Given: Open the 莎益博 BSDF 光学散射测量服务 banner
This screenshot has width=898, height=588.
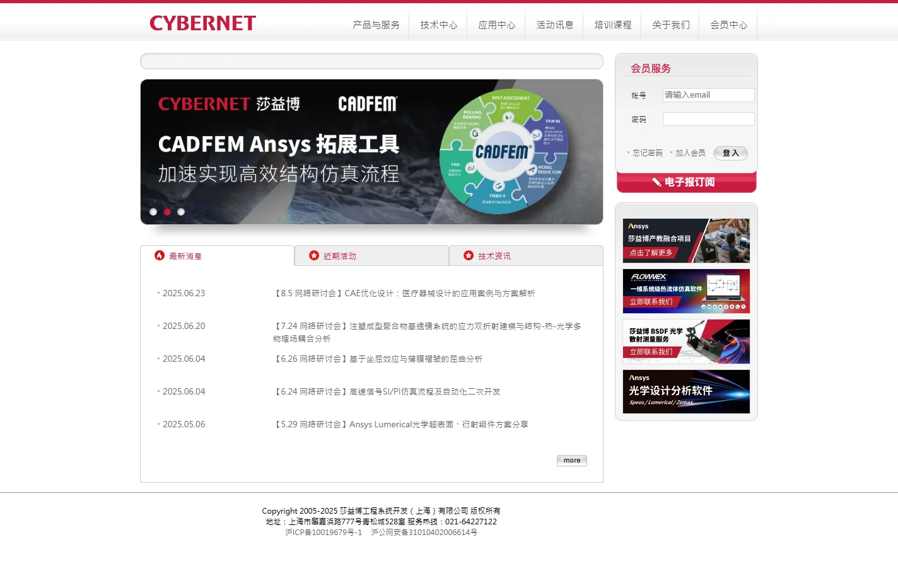Looking at the screenshot, I should [x=686, y=342].
